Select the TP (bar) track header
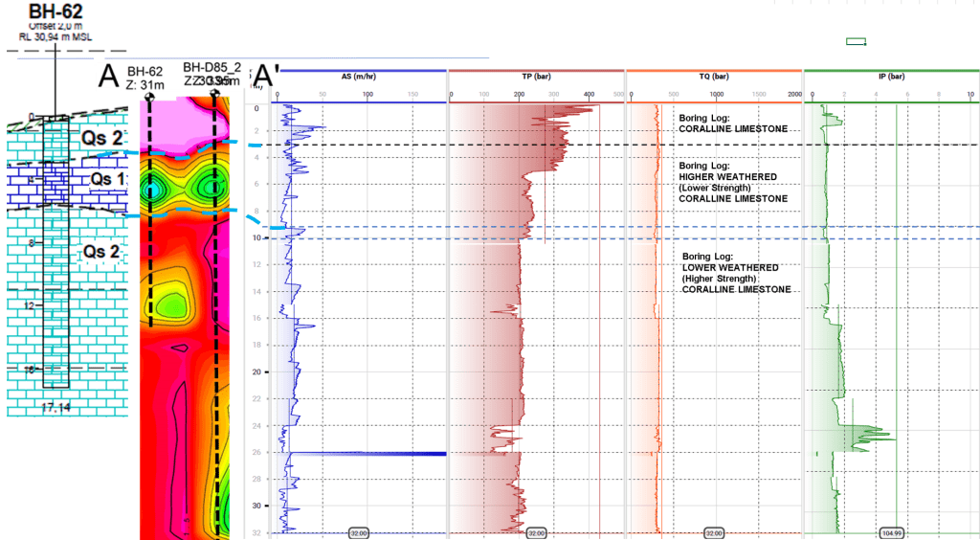This screenshot has width=980, height=540. 535,76
